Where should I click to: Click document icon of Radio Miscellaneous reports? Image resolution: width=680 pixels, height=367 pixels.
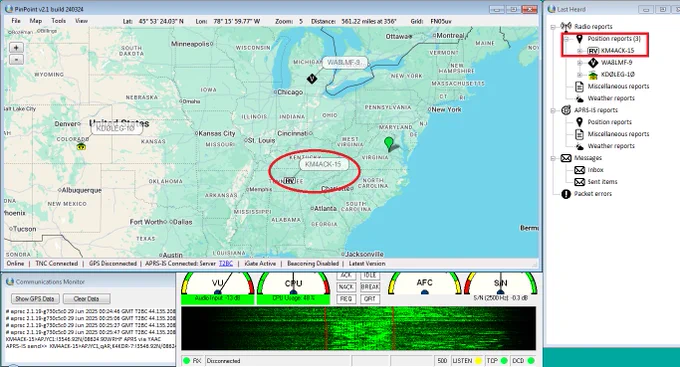579,86
